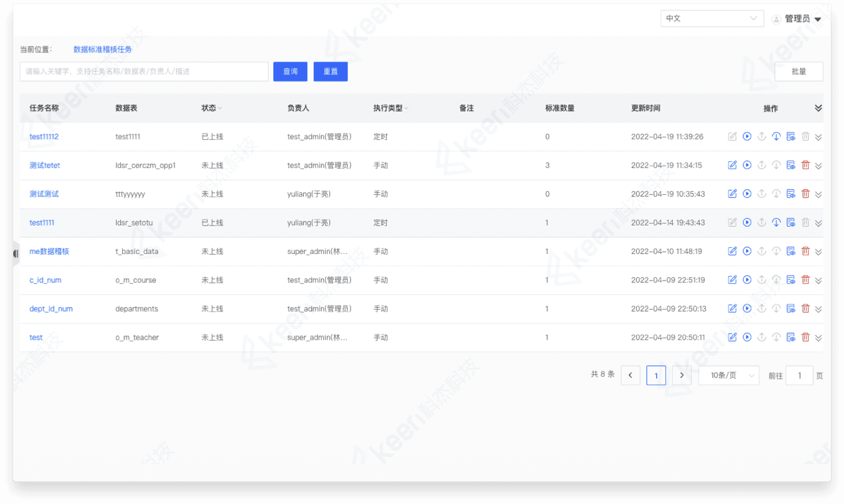Click the 查询 search button
This screenshot has width=844, height=504.
[291, 72]
